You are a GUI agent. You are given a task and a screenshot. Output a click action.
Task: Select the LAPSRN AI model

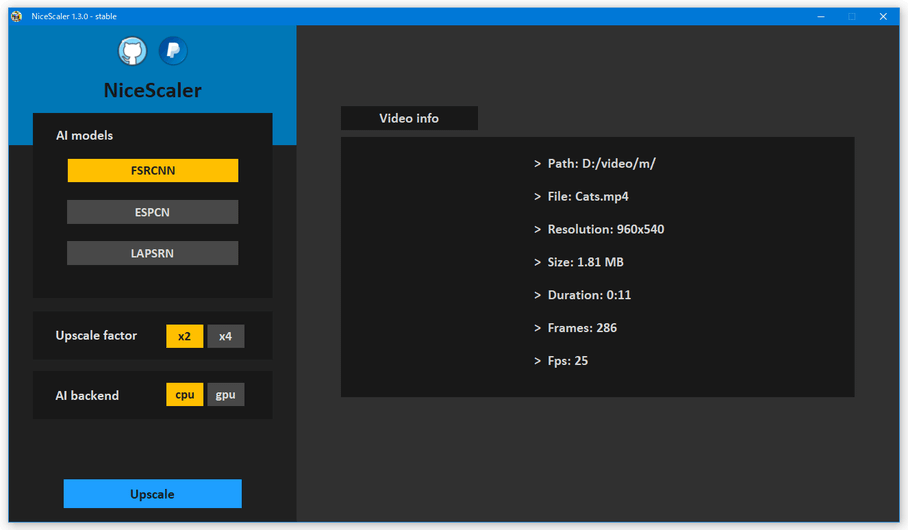(x=153, y=253)
